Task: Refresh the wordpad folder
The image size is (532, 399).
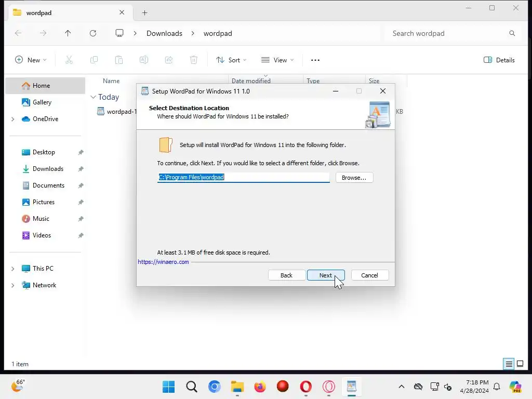Action: coord(93,33)
